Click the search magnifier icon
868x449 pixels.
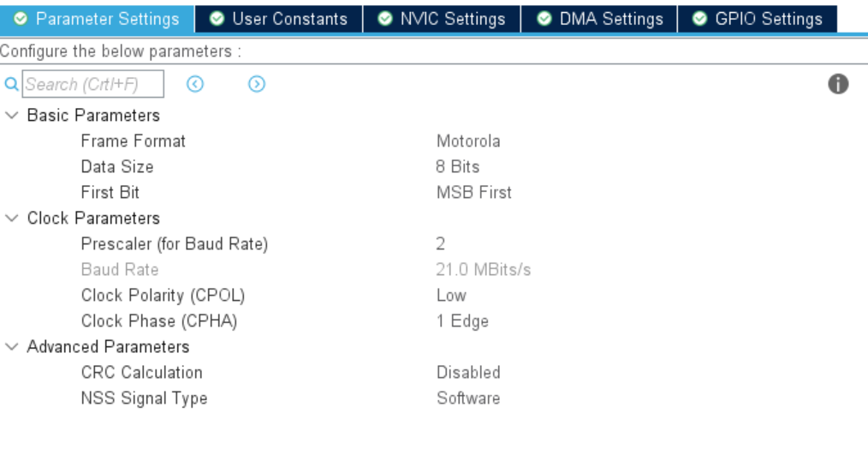[11, 84]
